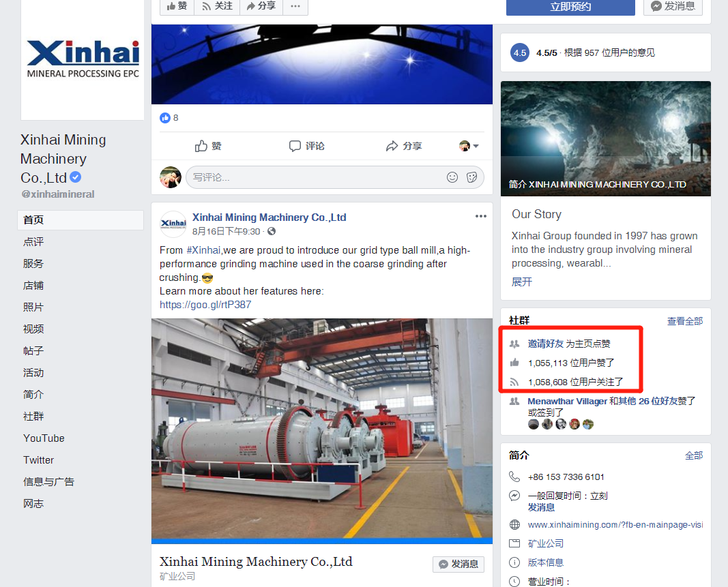728x587 pixels.
Task: Open the https://goo.gl/rtP387 link
Action: (x=205, y=305)
